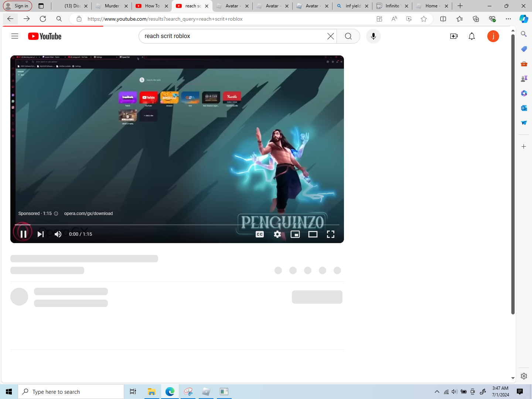Switch to miniplayer mode
532x399 pixels.
295,234
